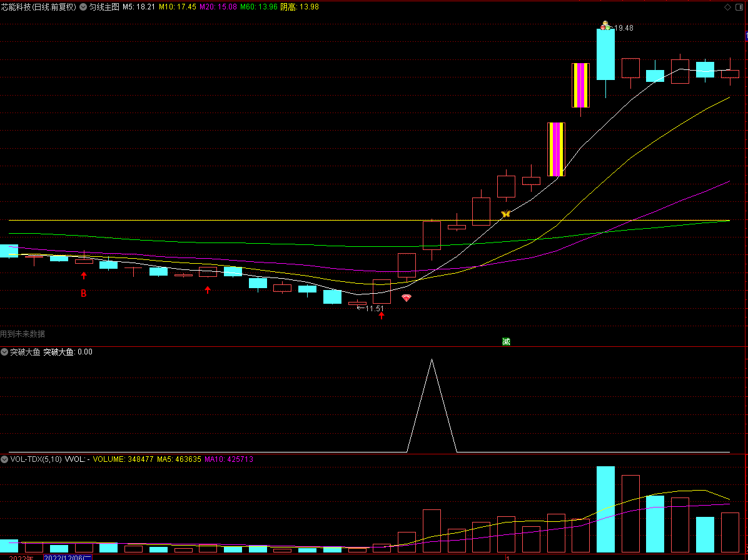The image size is (748, 560).
Task: Select the 2022/12/06 date marker
Action: coord(68,557)
